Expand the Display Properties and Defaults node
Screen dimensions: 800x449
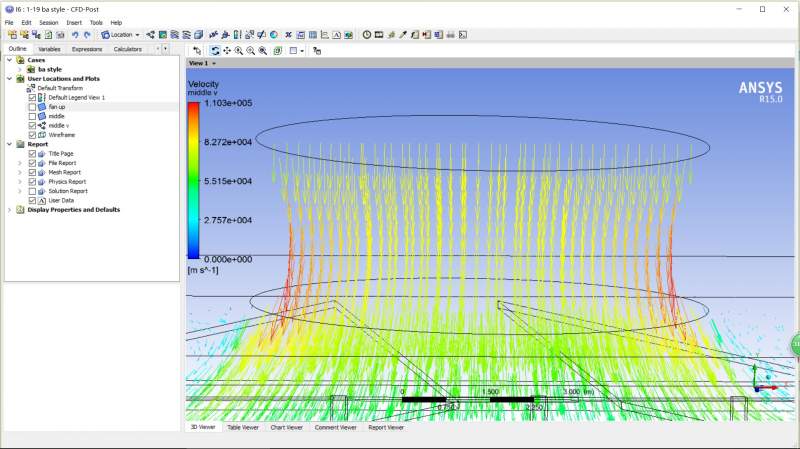point(9,210)
